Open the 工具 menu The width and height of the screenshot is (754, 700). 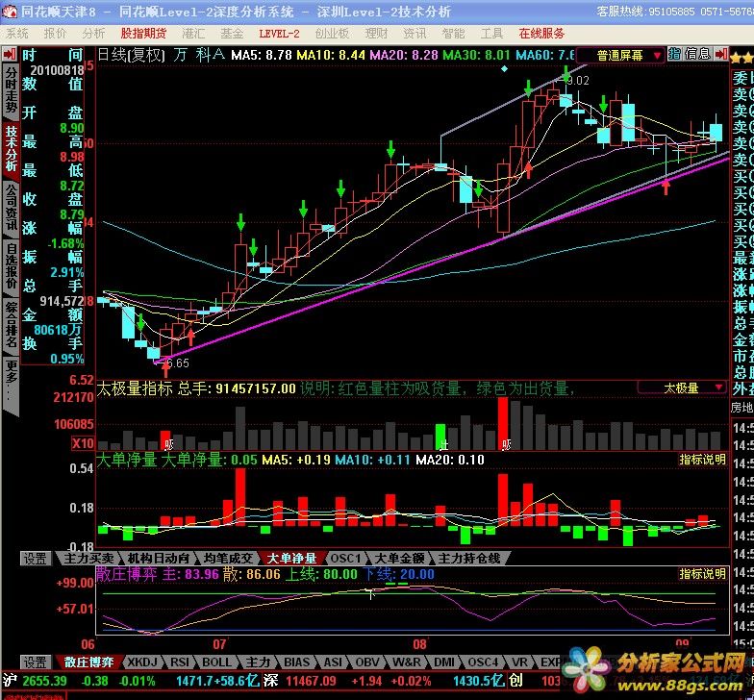pos(491,33)
